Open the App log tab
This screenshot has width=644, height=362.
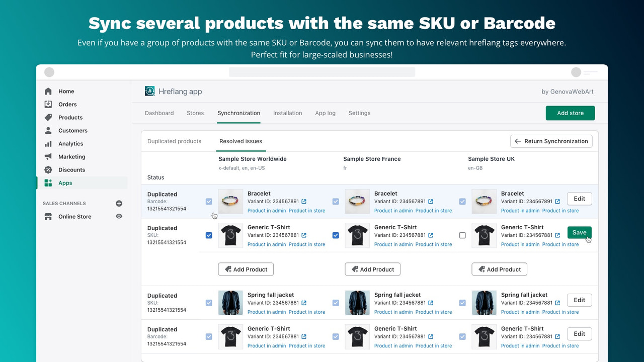(x=325, y=113)
